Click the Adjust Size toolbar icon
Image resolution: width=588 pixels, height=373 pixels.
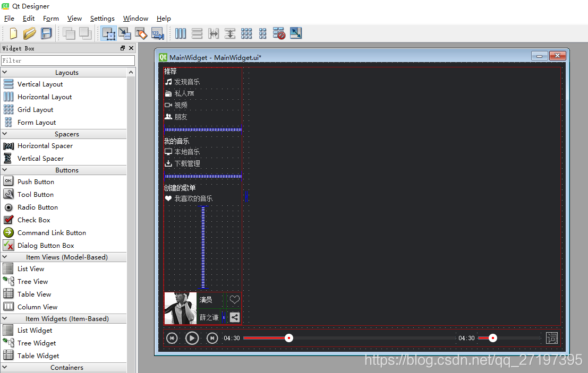(295, 33)
